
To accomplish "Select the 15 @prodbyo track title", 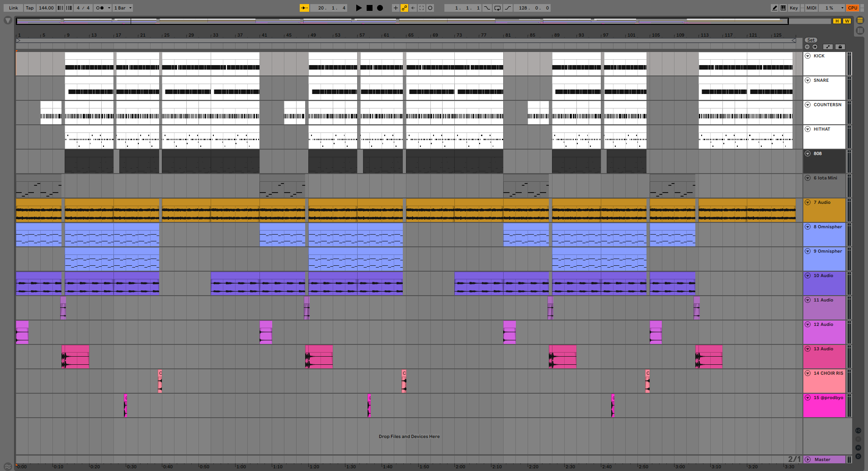I will click(x=828, y=398).
